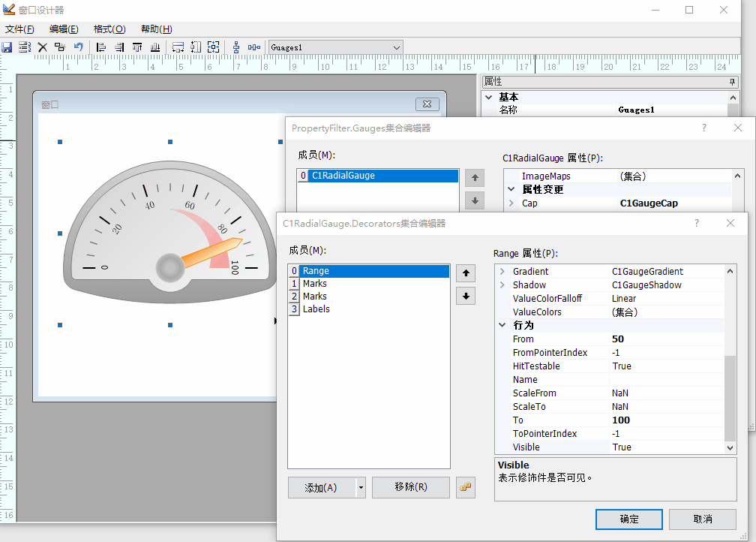The width and height of the screenshot is (756, 542).
Task: Expand the Shadow property node
Action: coord(502,285)
